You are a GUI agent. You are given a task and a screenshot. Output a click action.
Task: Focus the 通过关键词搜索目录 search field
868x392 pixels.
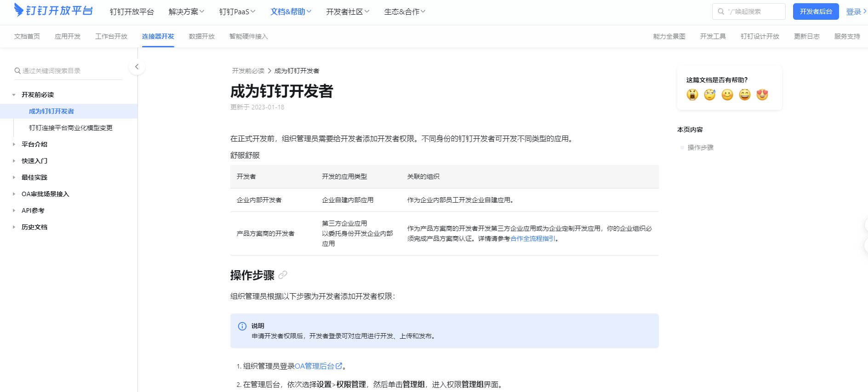point(68,71)
